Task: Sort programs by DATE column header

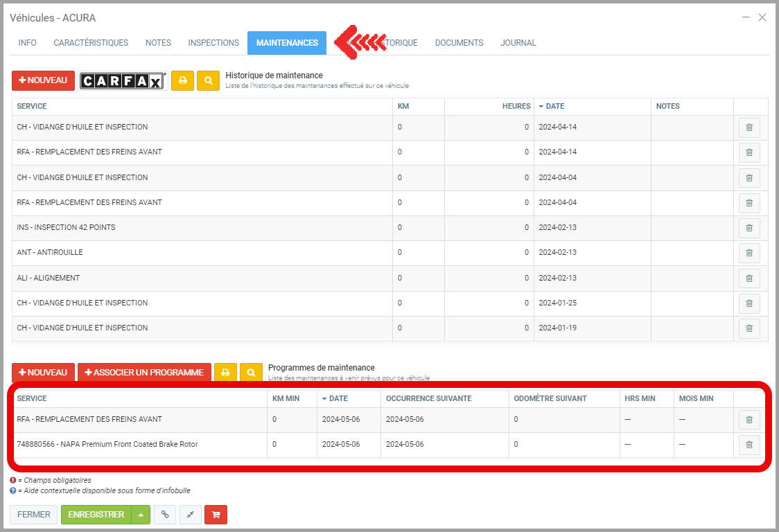Action: 338,398
